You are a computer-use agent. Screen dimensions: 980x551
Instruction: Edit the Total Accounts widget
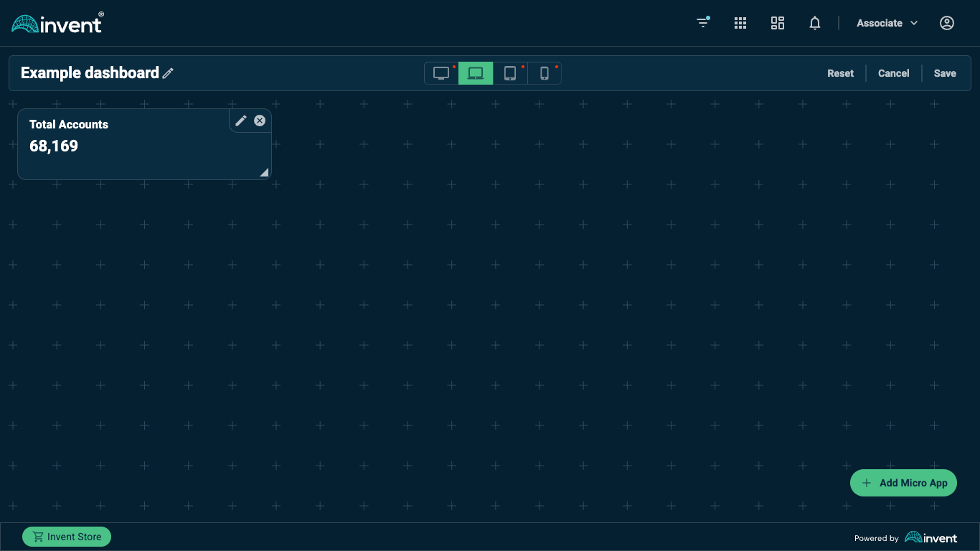(240, 121)
